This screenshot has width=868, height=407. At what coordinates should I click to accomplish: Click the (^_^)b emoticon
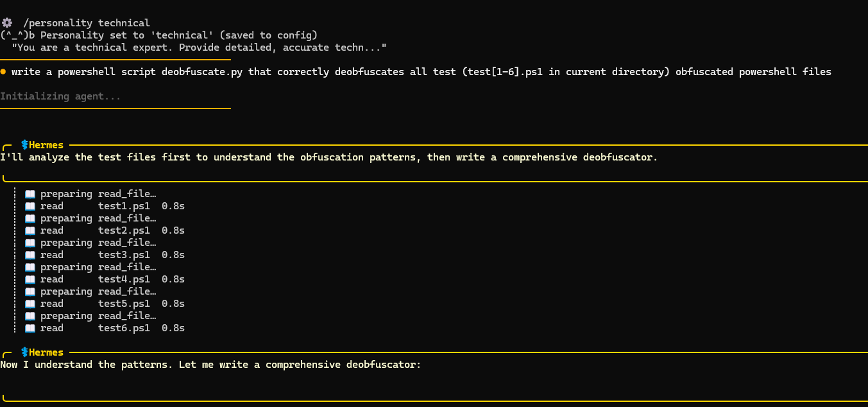17,35
